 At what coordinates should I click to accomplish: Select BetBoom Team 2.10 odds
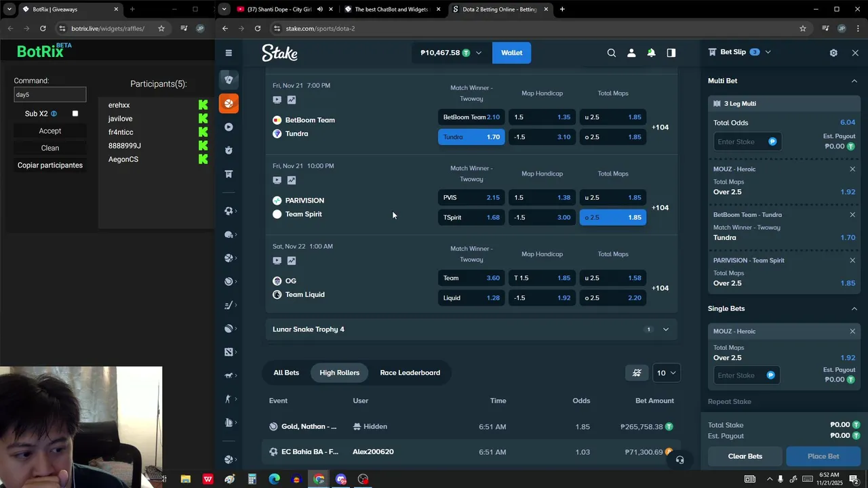[x=471, y=117]
